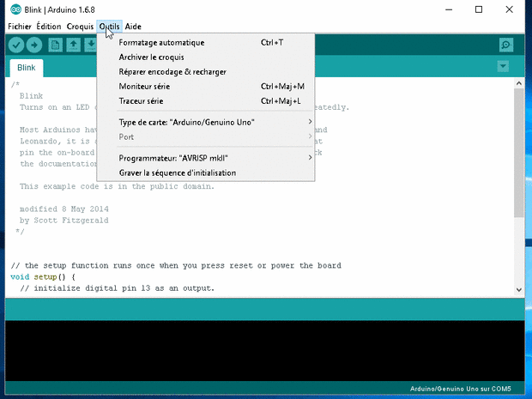
Task: Open Traceur série from the menu
Action: click(206, 100)
